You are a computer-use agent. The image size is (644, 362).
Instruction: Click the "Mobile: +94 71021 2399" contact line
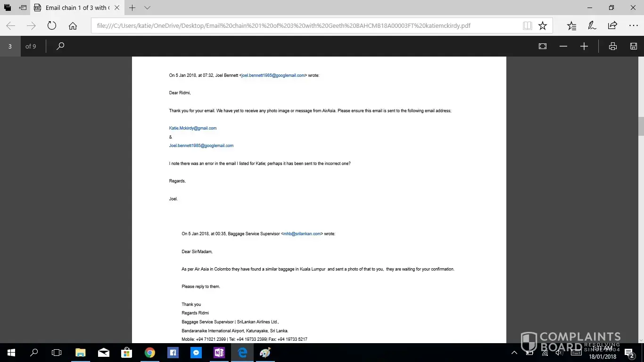point(245,339)
